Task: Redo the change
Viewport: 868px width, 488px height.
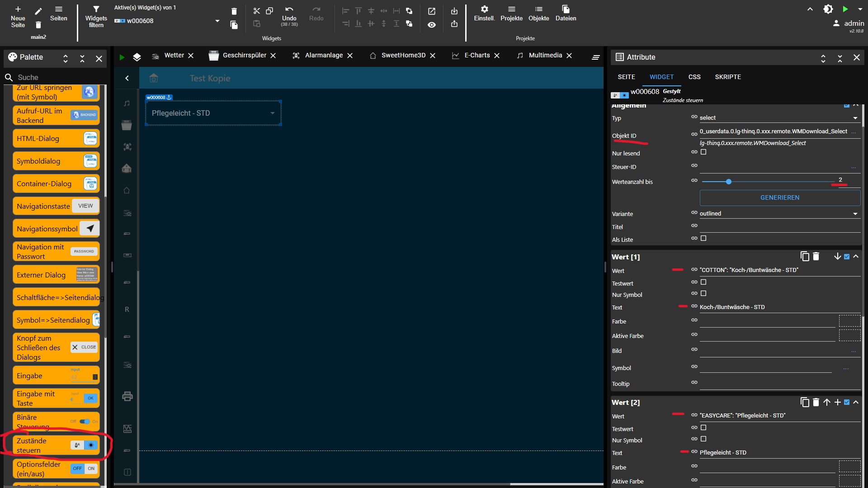Action: 316,9
